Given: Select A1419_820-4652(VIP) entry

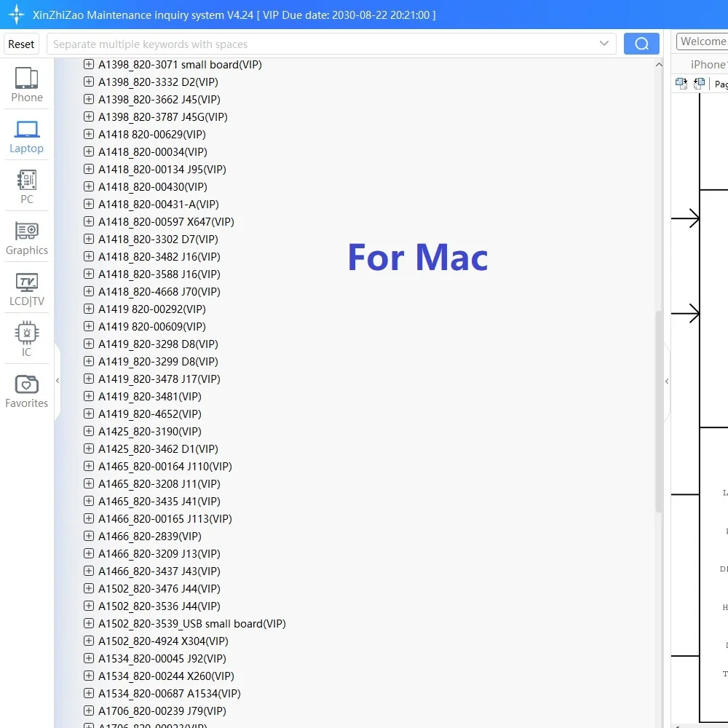Looking at the screenshot, I should click(x=149, y=414).
